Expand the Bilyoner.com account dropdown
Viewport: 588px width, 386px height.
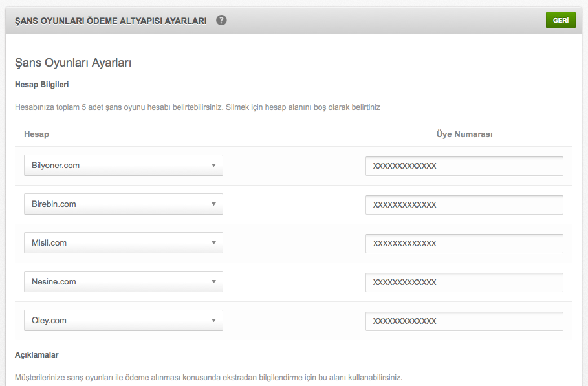[124, 166]
